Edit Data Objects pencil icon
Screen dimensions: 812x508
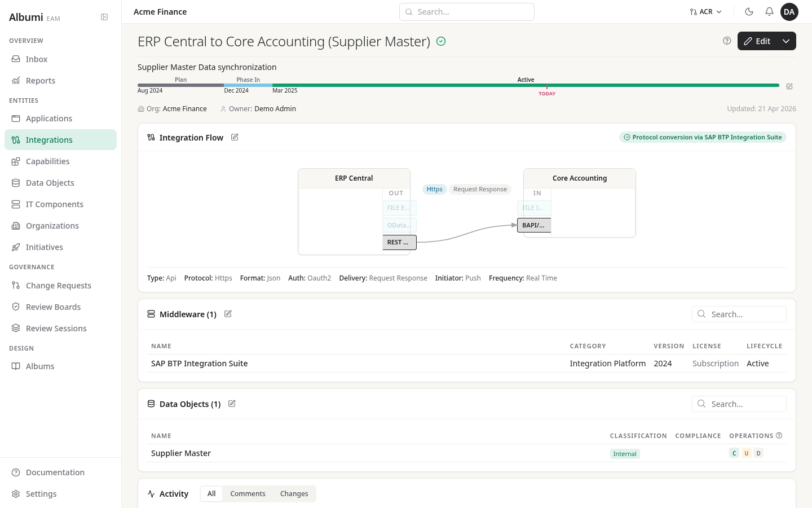click(x=232, y=404)
